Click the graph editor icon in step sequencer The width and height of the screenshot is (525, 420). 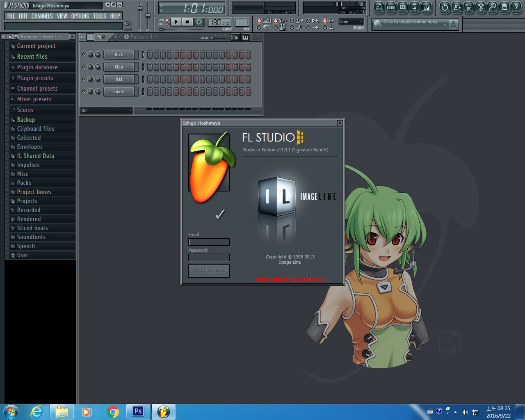coord(235,37)
